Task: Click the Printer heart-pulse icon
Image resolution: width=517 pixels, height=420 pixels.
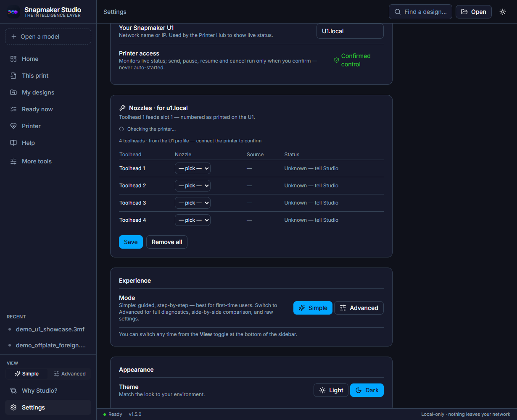Action: [x=13, y=126]
